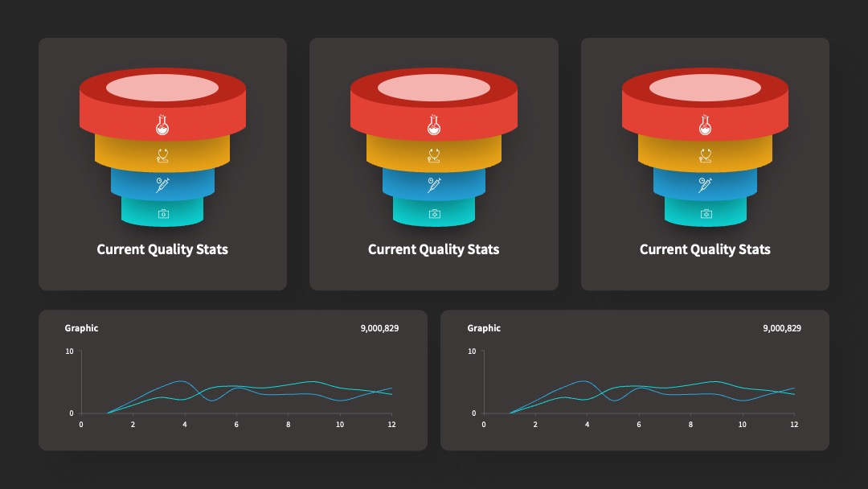Click the right card's Current Quality Stats title
Screen dimensions: 868x489
tap(705, 250)
